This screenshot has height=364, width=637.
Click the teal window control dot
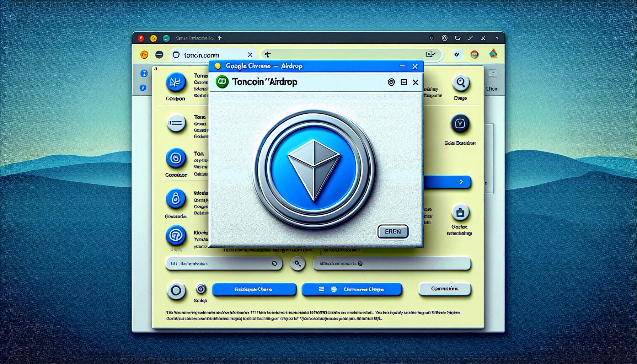coord(166,38)
